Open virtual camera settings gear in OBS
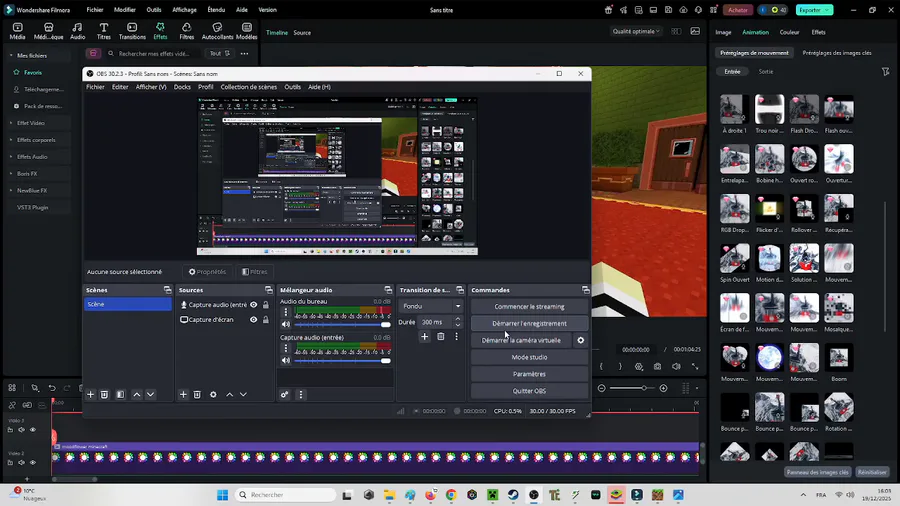Screen dimensions: 900x506 (x=581, y=340)
